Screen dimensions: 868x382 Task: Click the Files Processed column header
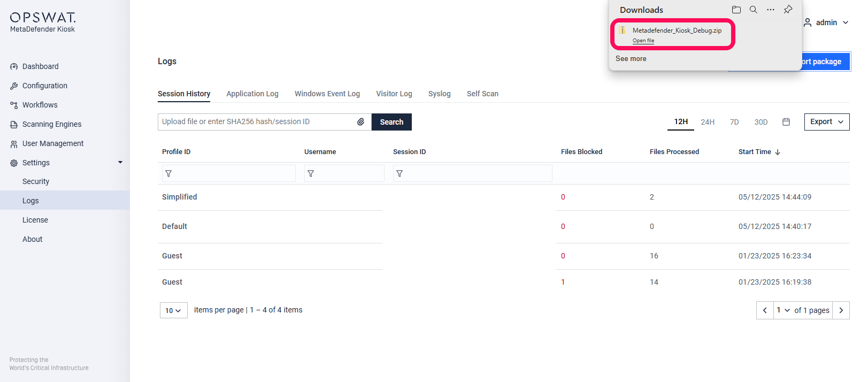click(674, 152)
